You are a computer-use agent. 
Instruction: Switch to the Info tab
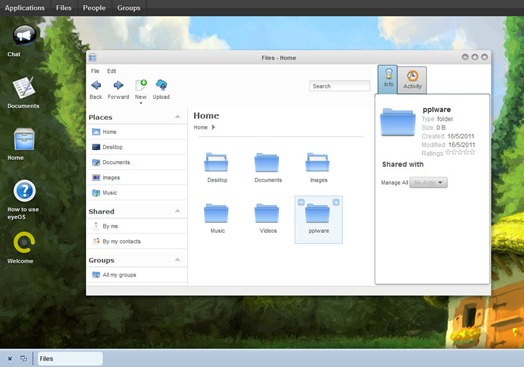(x=388, y=79)
